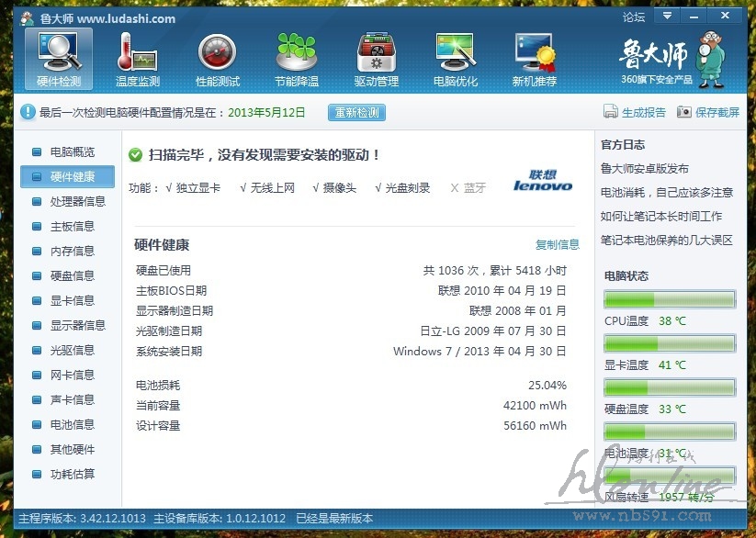Click the 复制信息 copy info link
The width and height of the screenshot is (756, 538).
click(x=558, y=244)
